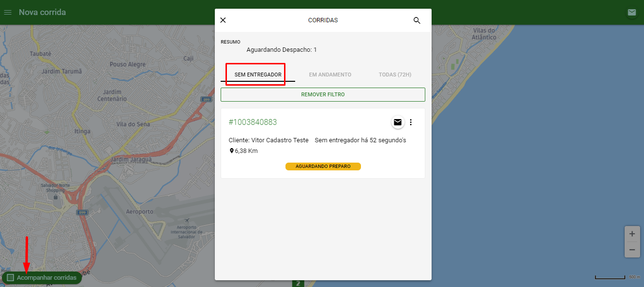The image size is (644, 287).
Task: Click the Aguardando Despacho: 1 summary
Action: (282, 50)
